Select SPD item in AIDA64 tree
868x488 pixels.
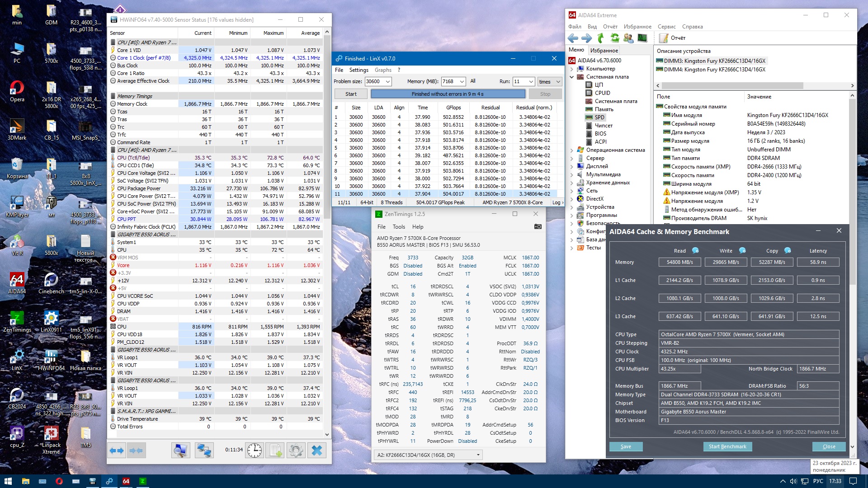click(x=599, y=117)
